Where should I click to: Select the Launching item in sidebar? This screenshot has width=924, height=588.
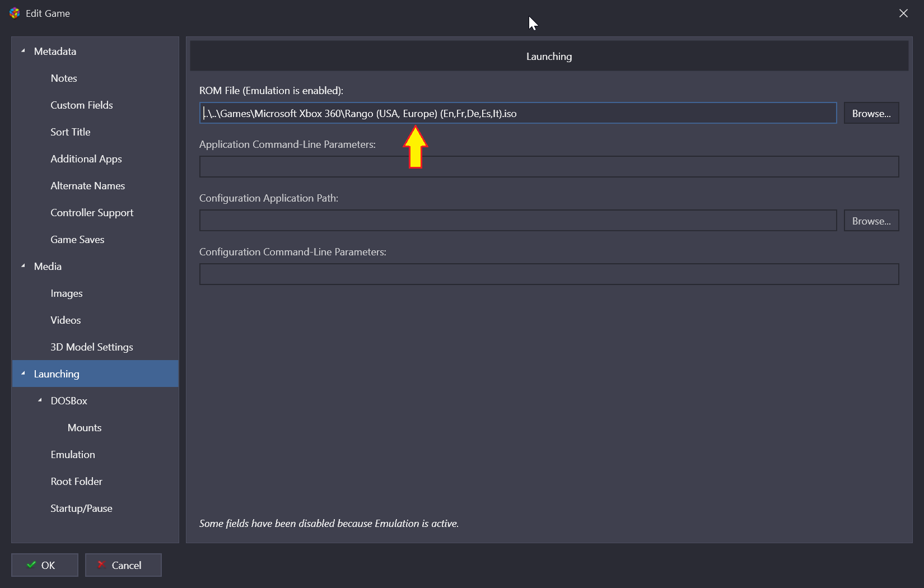pos(95,374)
